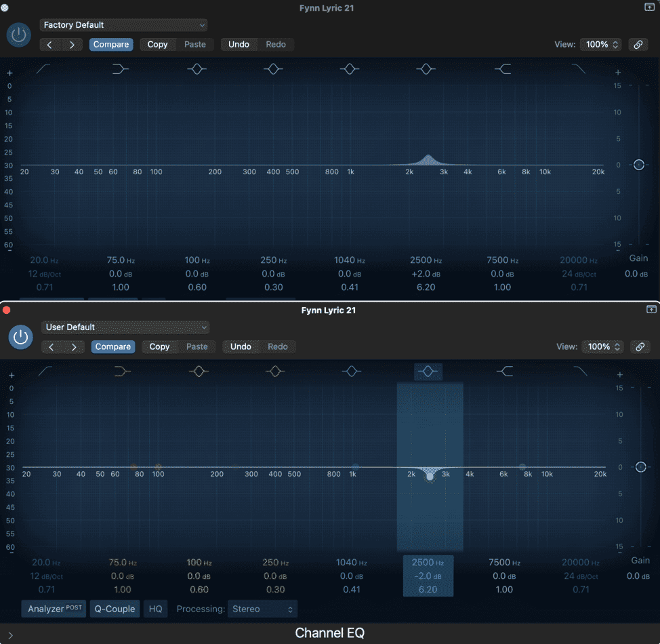660x644 pixels.
Task: Toggle the 2500 Hz bell band icon in the top EQ
Action: [426, 68]
